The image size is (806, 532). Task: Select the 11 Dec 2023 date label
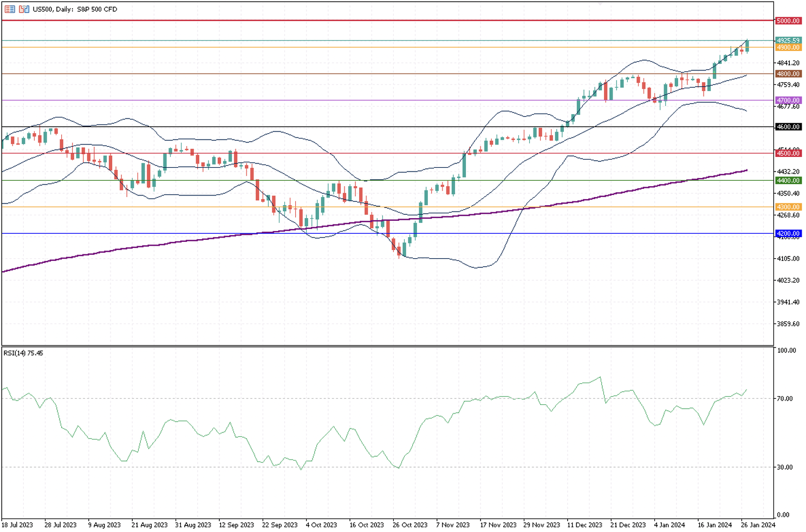pos(584,525)
